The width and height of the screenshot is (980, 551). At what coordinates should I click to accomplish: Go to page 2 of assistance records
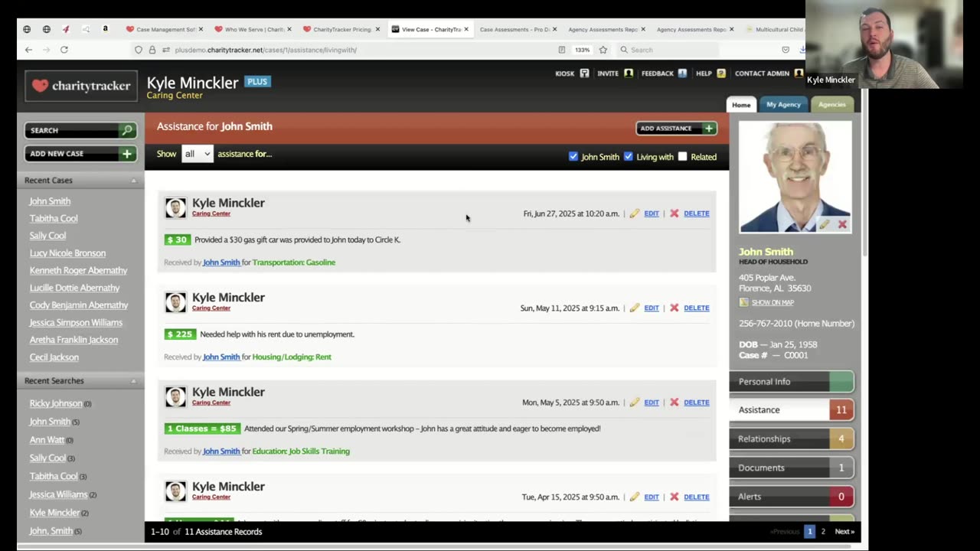[823, 532]
